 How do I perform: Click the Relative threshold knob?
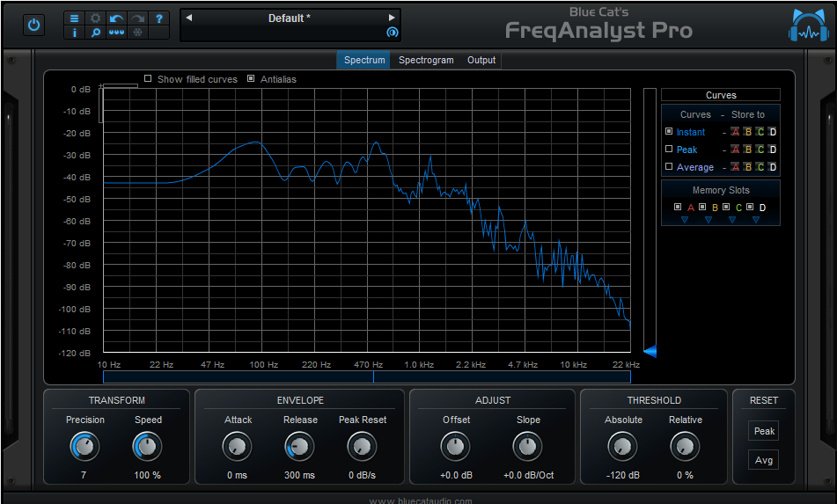pyautogui.click(x=685, y=447)
